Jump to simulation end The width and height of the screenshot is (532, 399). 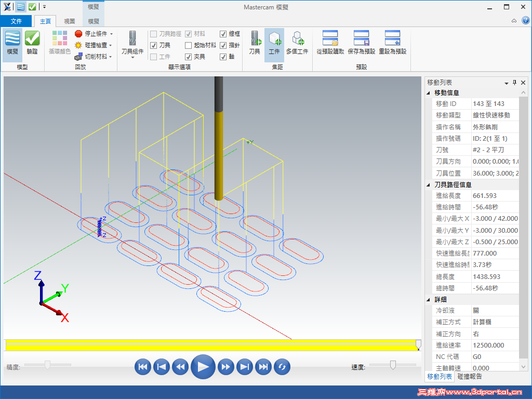tap(263, 367)
